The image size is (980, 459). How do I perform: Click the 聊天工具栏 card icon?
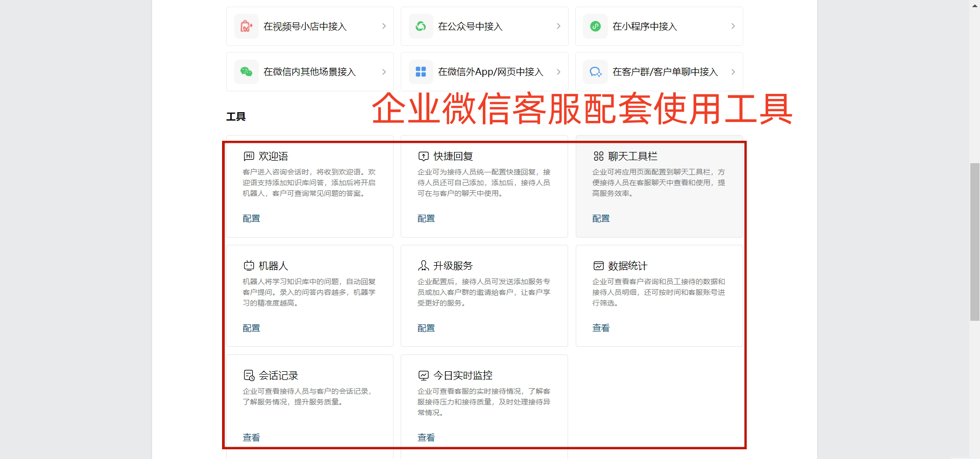pyautogui.click(x=598, y=156)
